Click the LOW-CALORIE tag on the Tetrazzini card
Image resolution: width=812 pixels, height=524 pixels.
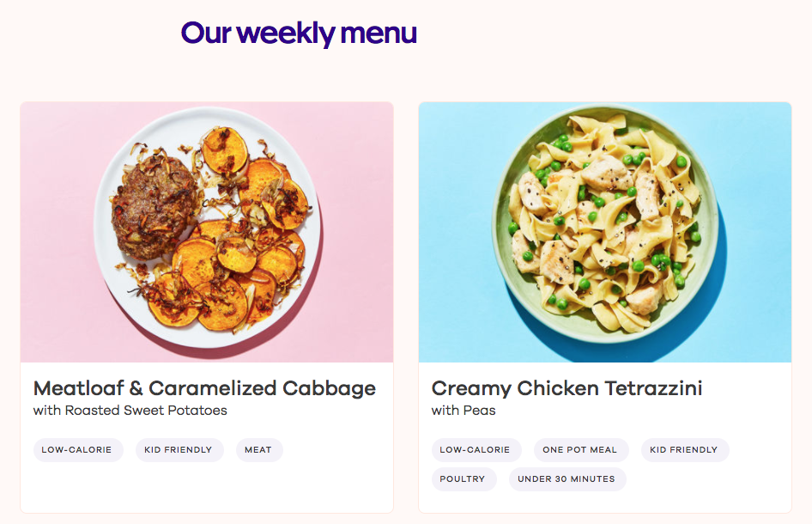point(476,449)
